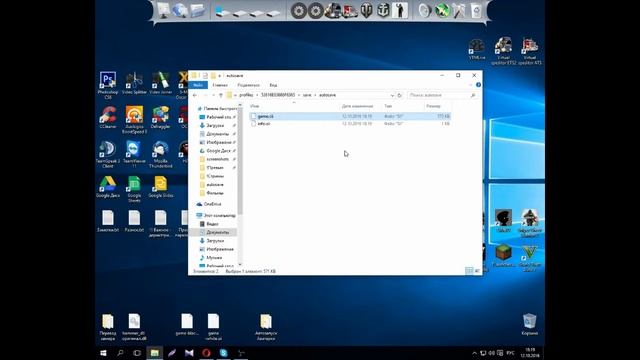Click the Up one level arrow in Explorer
The image size is (640, 360).
(x=221, y=95)
